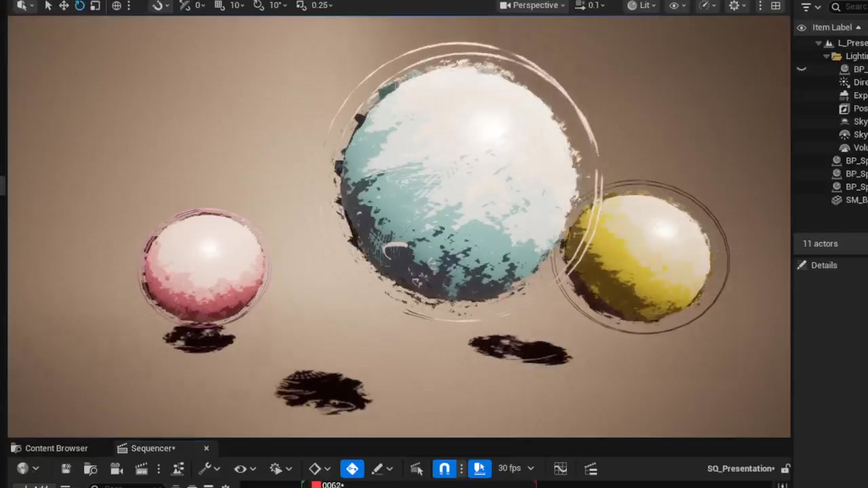Open the Sequencer curve editor
Image resolution: width=868 pixels, height=488 pixels.
tap(560, 468)
